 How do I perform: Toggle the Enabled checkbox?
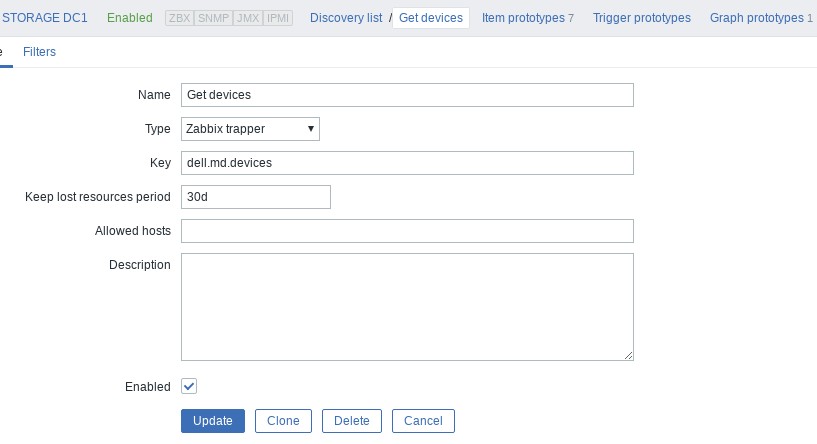coord(189,386)
